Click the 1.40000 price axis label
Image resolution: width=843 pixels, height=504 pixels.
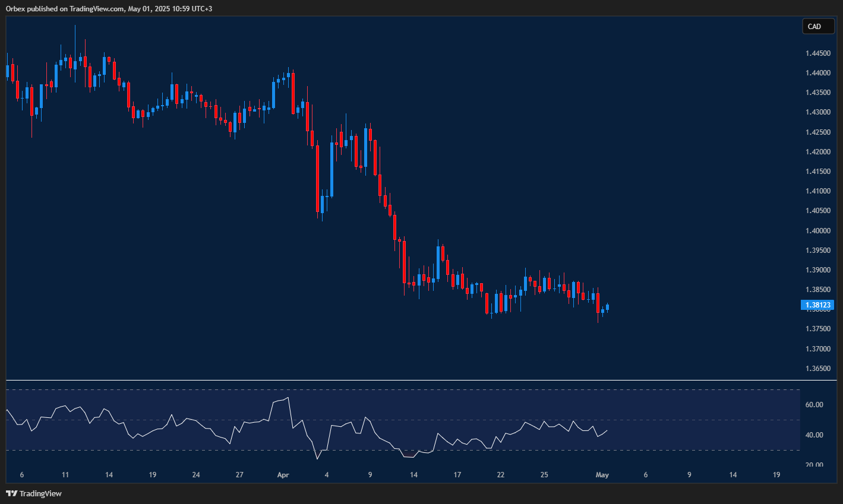pyautogui.click(x=817, y=230)
